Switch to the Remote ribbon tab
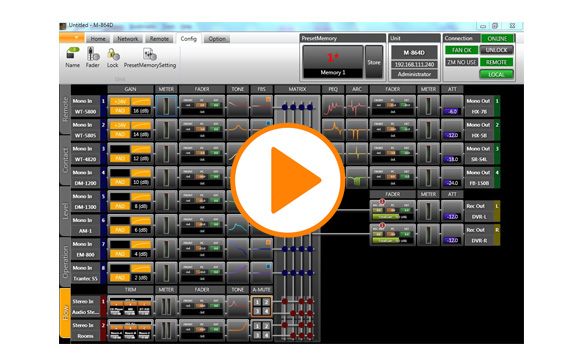The image size is (576, 360). tap(159, 39)
